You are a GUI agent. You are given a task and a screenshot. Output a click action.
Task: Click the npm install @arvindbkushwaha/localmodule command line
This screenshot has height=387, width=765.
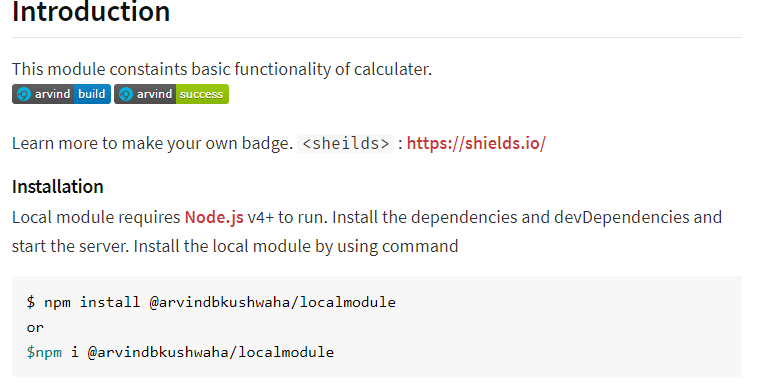tap(211, 302)
